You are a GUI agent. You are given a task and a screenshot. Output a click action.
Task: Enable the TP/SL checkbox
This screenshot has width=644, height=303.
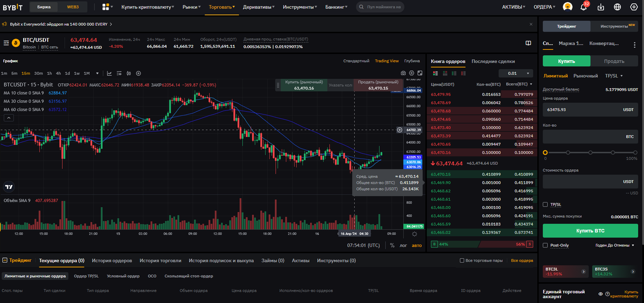click(x=546, y=204)
